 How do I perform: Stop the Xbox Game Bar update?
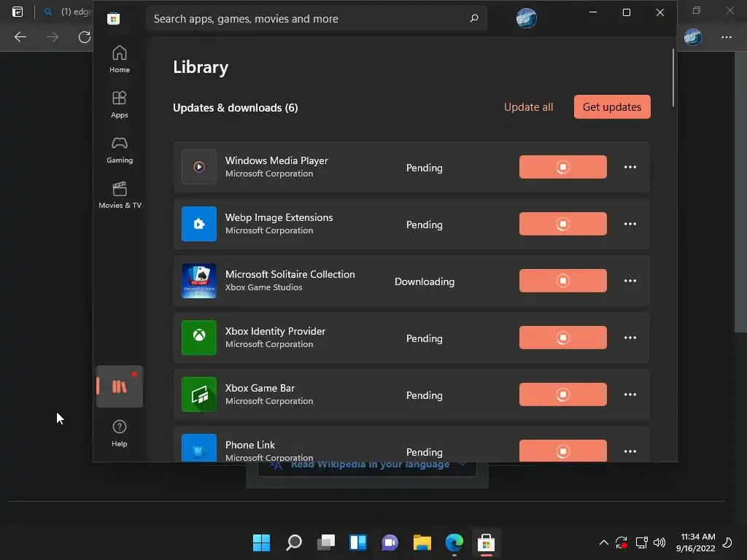(x=562, y=394)
